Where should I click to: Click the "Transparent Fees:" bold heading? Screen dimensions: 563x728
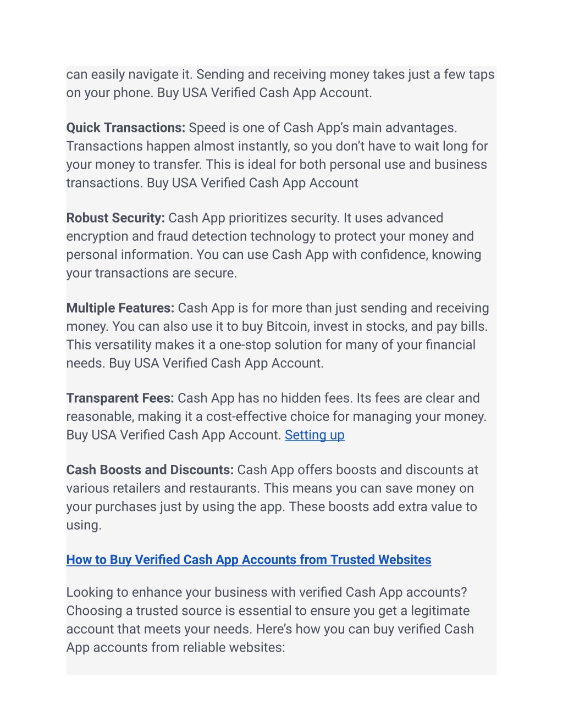pyautogui.click(x=120, y=398)
